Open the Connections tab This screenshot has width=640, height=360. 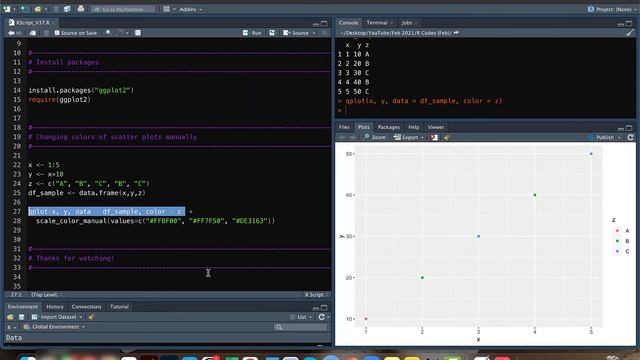tap(86, 307)
